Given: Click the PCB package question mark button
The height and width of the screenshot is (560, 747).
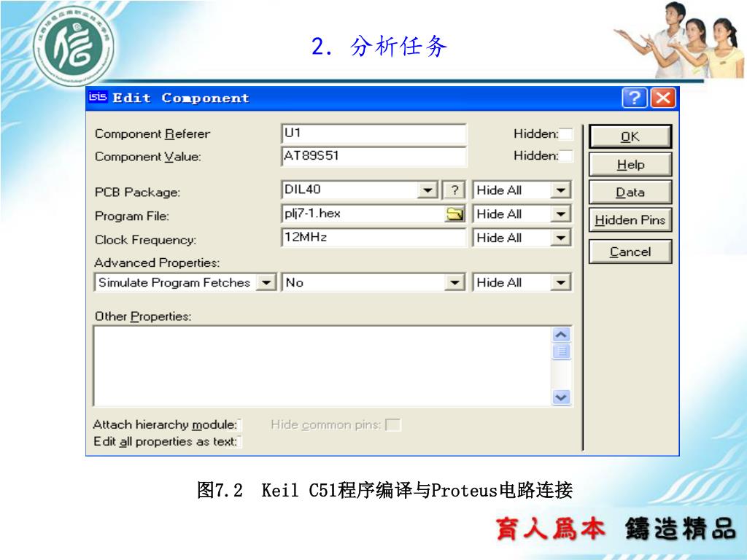Looking at the screenshot, I should click(x=454, y=190).
